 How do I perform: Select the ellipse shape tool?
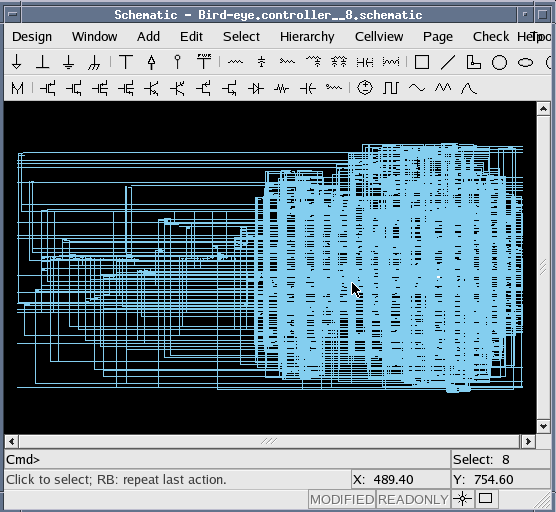(x=525, y=62)
